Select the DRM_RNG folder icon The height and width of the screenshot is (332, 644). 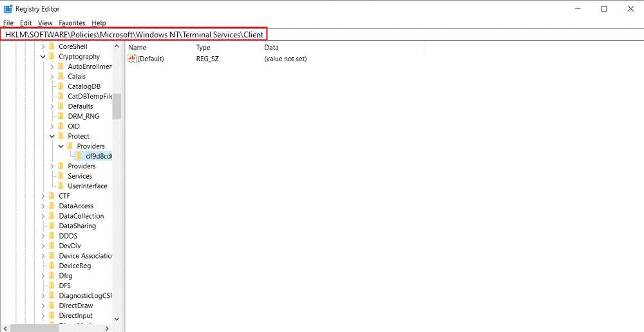(61, 116)
